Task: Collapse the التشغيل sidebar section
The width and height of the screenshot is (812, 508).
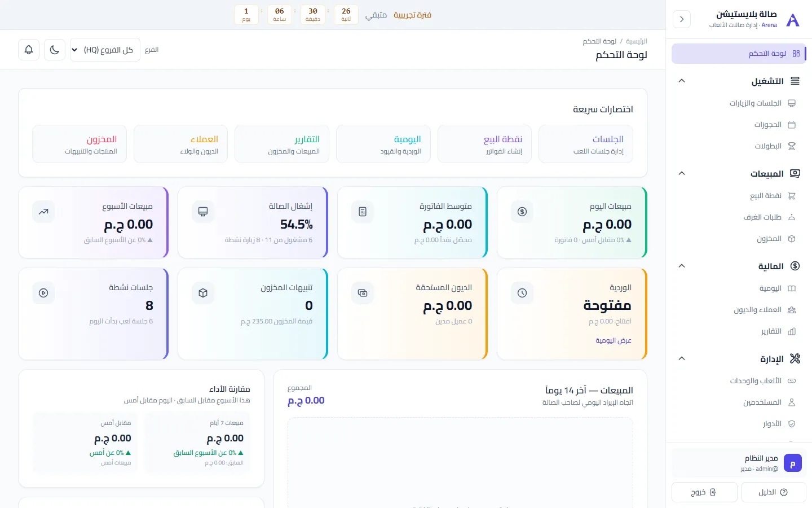Action: point(682,81)
